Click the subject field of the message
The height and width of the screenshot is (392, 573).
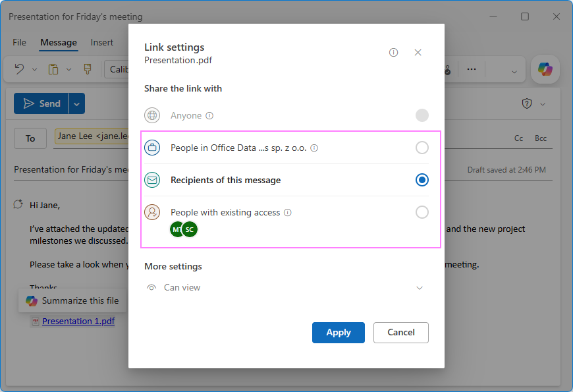pyautogui.click(x=71, y=169)
